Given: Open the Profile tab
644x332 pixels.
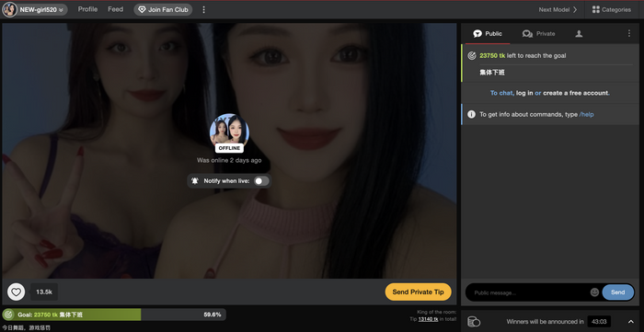Looking at the screenshot, I should 87,9.
